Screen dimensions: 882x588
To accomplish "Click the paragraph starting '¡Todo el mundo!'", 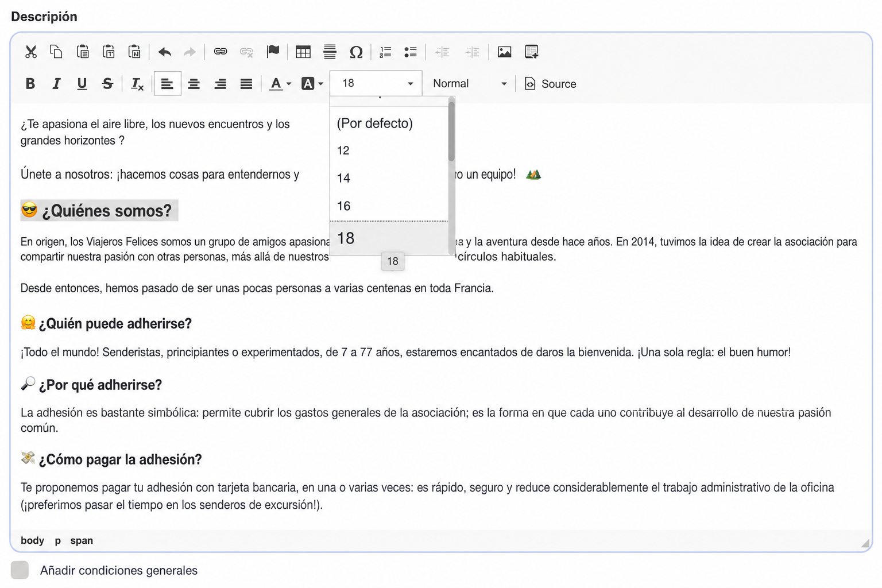I will pos(405,352).
